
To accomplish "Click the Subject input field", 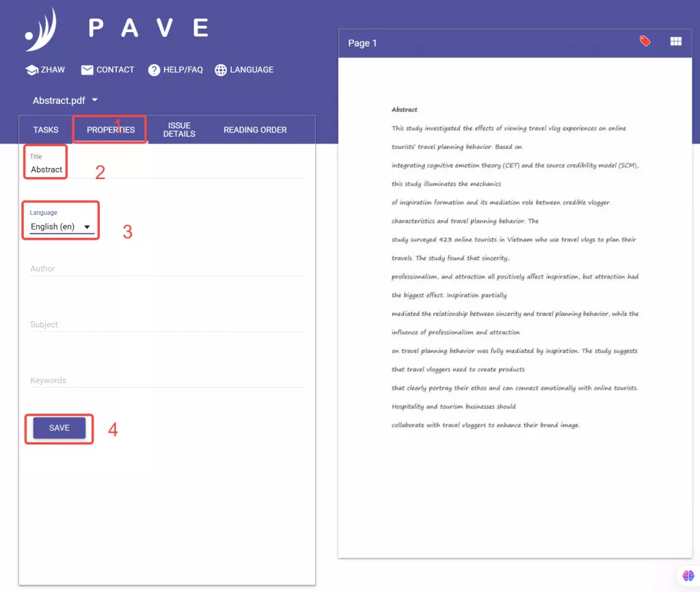I will click(167, 325).
